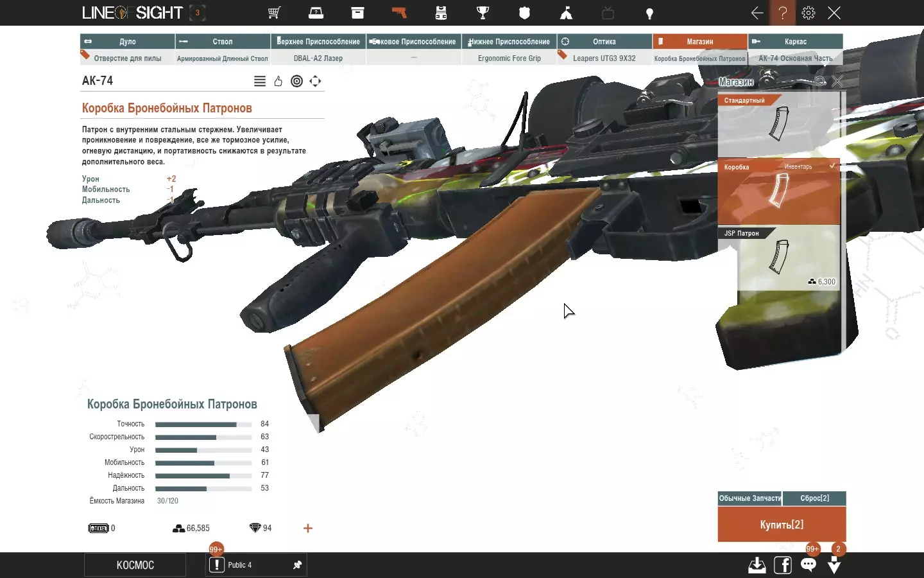Viewport: 924px width, 578px height.
Task: Open the Верхнее Приспособление tab
Action: tap(318, 41)
